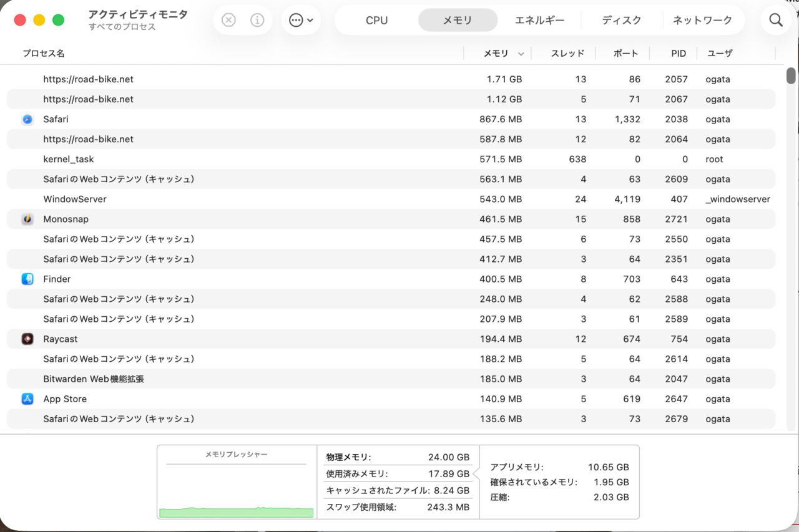The image size is (799, 532).
Task: Select the Raycast app icon
Action: [27, 339]
